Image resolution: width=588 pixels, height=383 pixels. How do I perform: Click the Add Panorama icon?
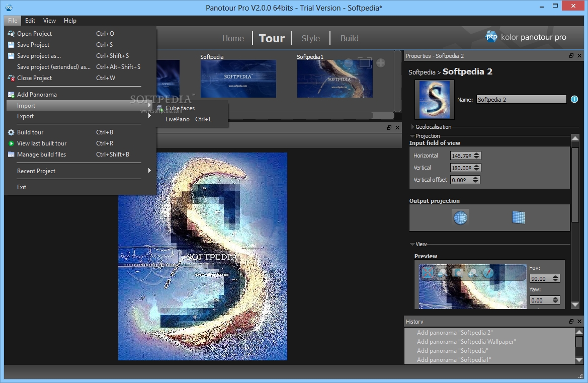click(11, 95)
